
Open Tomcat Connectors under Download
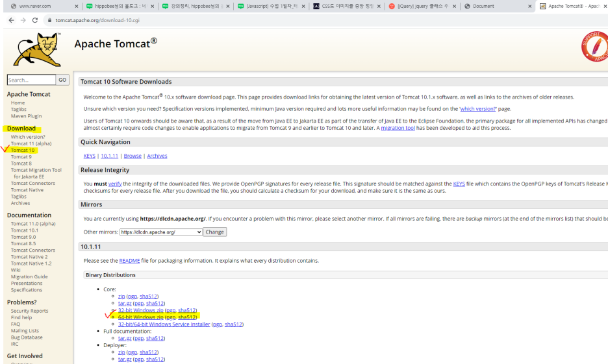pyautogui.click(x=33, y=183)
